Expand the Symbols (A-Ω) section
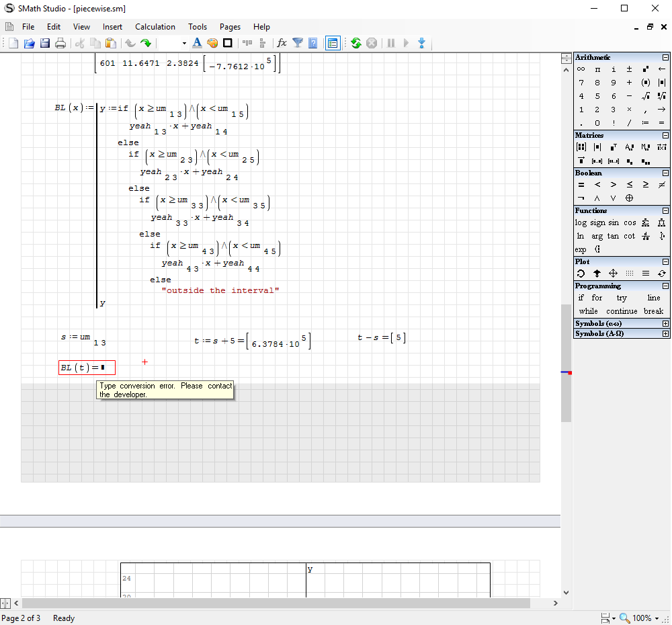672x625 pixels. point(665,333)
